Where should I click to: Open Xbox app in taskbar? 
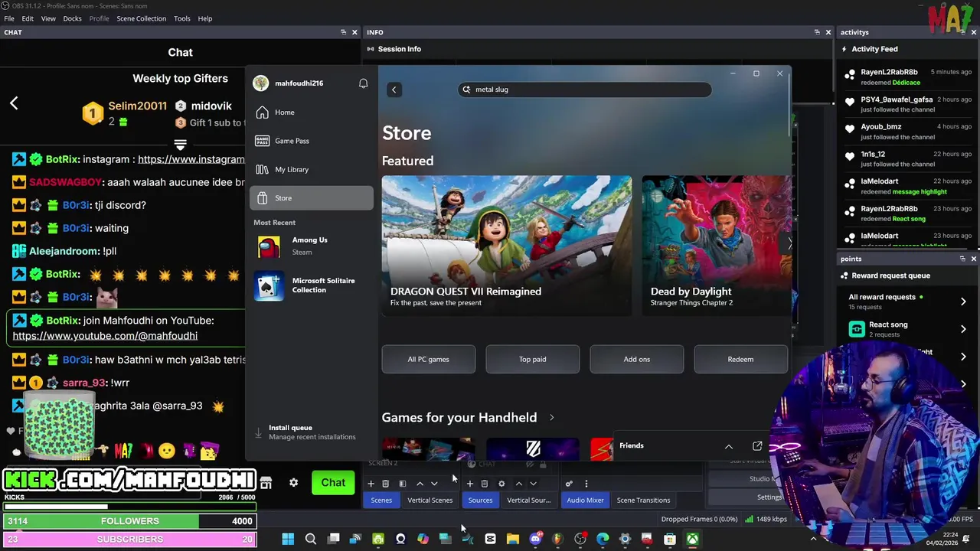[692, 539]
